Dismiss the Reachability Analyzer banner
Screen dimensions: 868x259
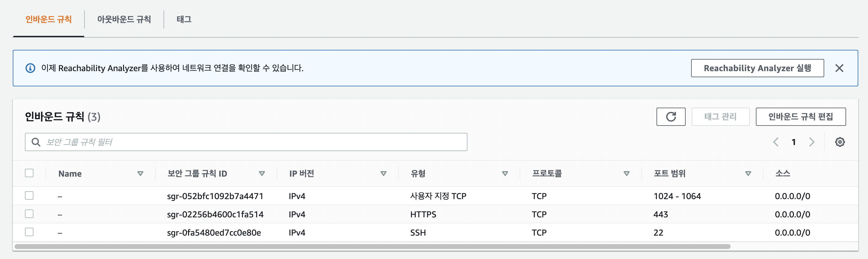[x=839, y=68]
